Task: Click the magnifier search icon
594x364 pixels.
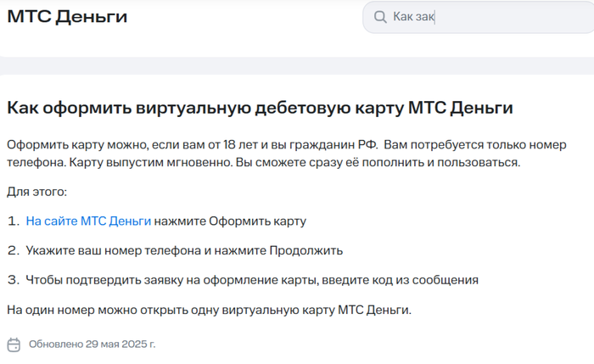Action: click(x=378, y=17)
